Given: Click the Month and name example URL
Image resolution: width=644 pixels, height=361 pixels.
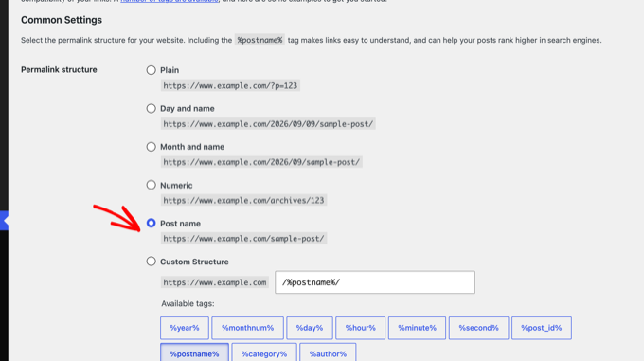Looking at the screenshot, I should (261, 162).
